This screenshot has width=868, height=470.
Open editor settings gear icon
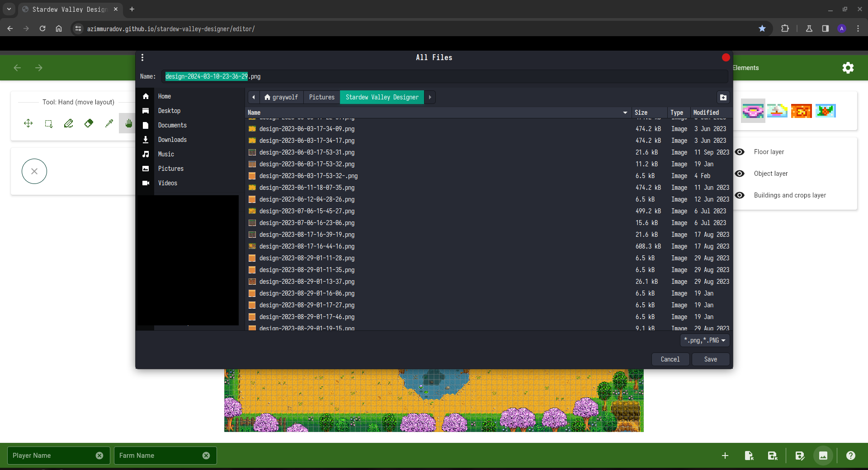(x=848, y=68)
